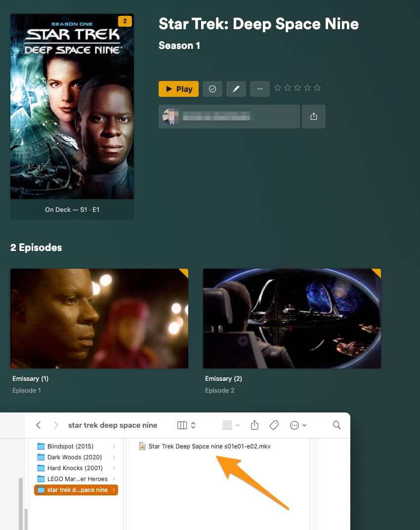The height and width of the screenshot is (530, 420).
Task: Open the edit pencil icon for season
Action: [236, 89]
